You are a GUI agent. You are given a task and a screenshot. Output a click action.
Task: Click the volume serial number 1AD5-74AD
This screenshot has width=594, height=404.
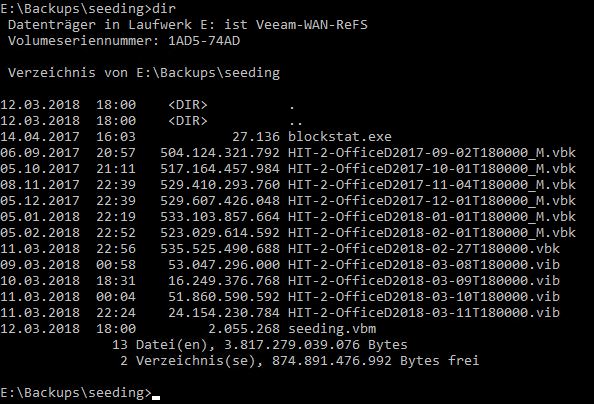tap(204, 41)
